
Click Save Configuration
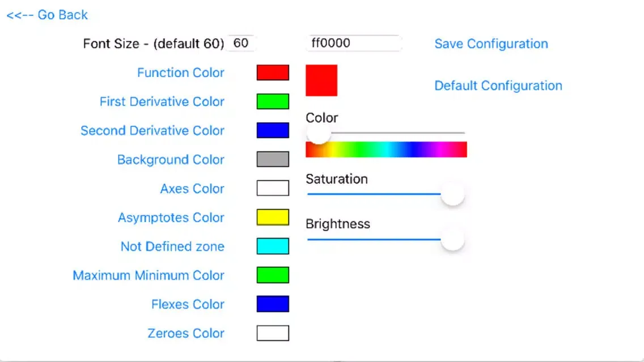(x=491, y=44)
